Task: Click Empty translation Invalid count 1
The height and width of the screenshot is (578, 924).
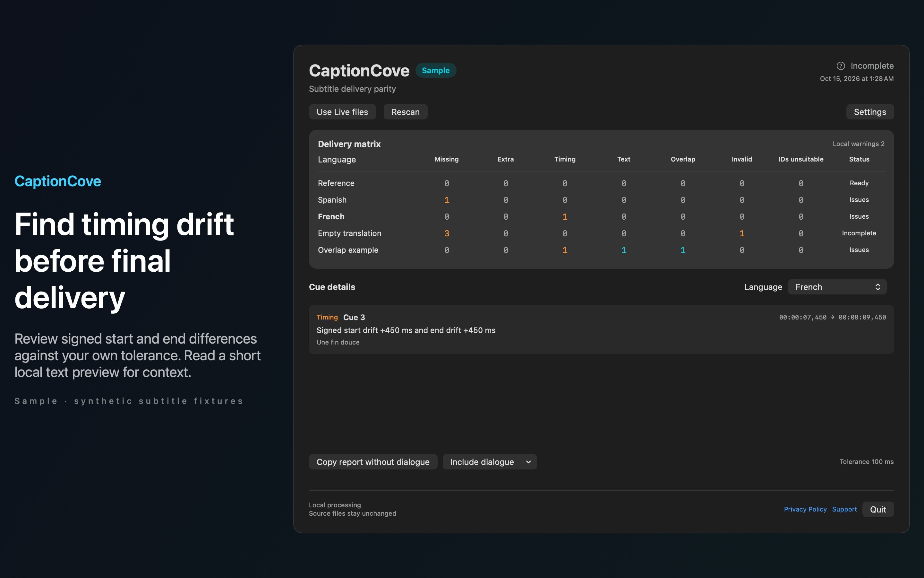Action: [741, 233]
